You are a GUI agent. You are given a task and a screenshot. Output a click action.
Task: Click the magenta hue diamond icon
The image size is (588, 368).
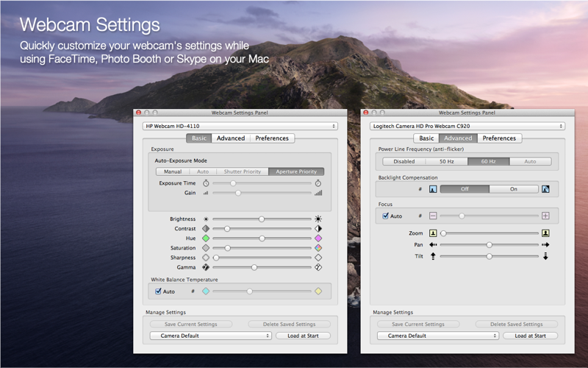tap(318, 238)
